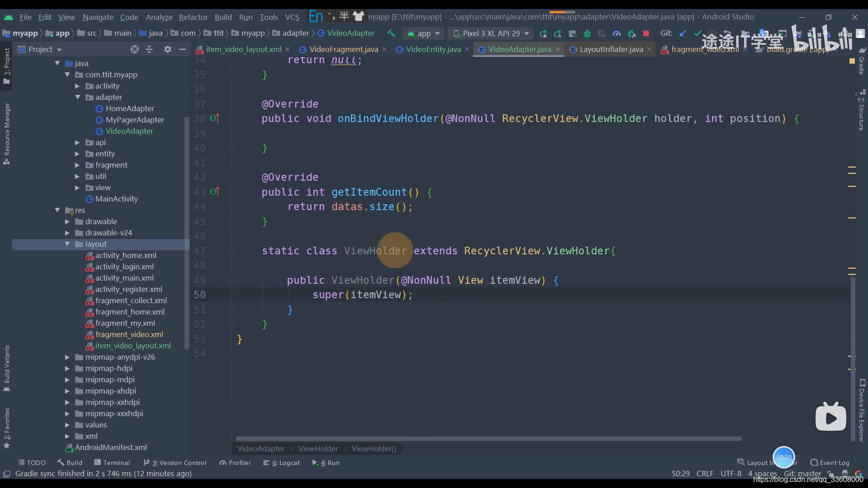Click the green Debug bug icon
The height and width of the screenshot is (488, 868).
[587, 33]
